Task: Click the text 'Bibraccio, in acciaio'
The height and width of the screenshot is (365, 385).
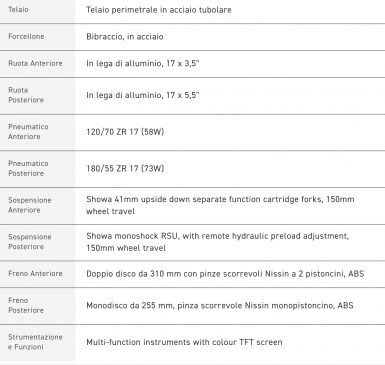Action: pos(125,37)
